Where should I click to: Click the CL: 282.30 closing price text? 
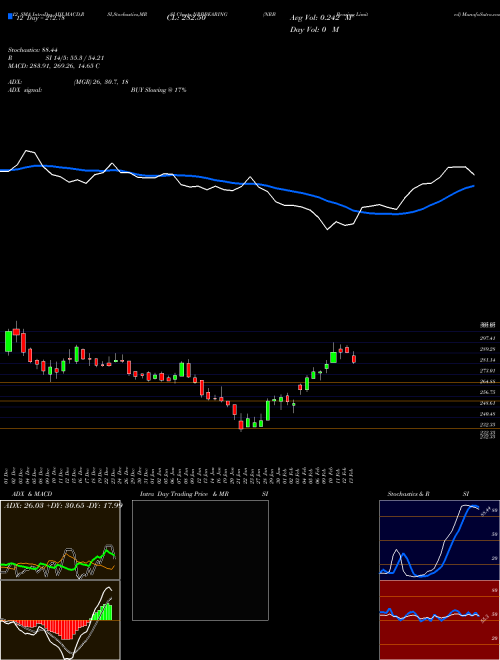click(x=186, y=18)
